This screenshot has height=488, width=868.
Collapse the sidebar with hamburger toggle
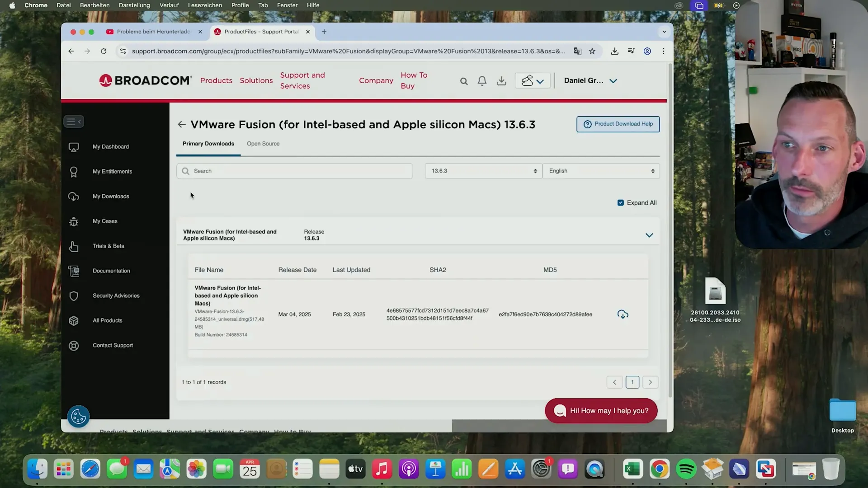point(74,122)
